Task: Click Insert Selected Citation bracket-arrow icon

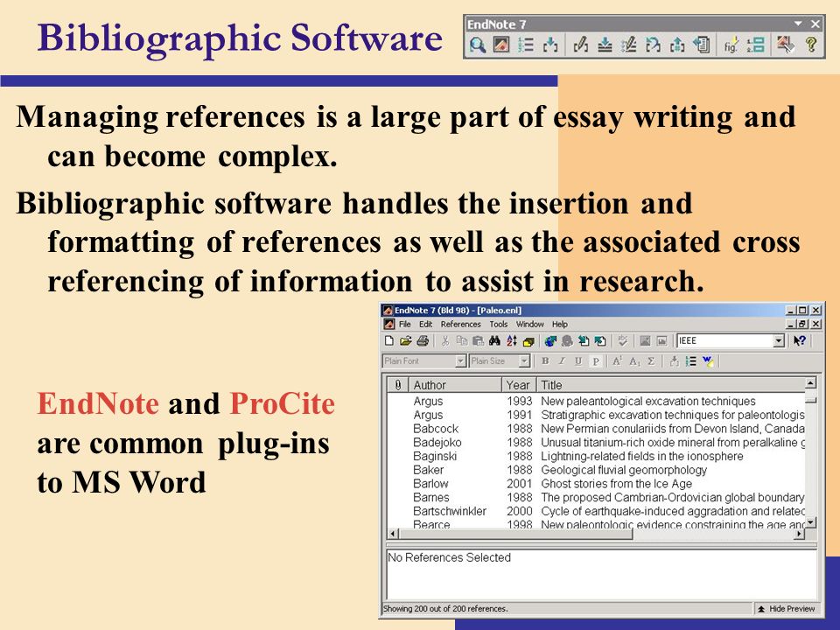Action: coord(550,45)
